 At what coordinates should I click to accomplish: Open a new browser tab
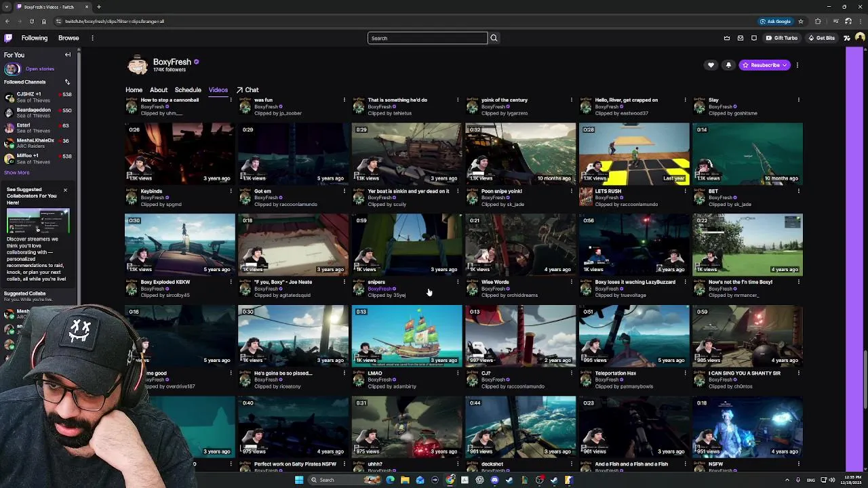(x=99, y=7)
